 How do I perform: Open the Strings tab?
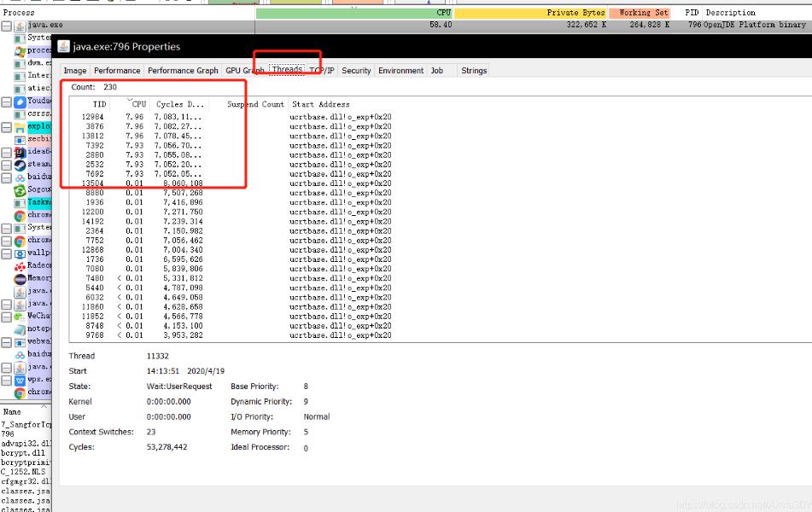474,71
